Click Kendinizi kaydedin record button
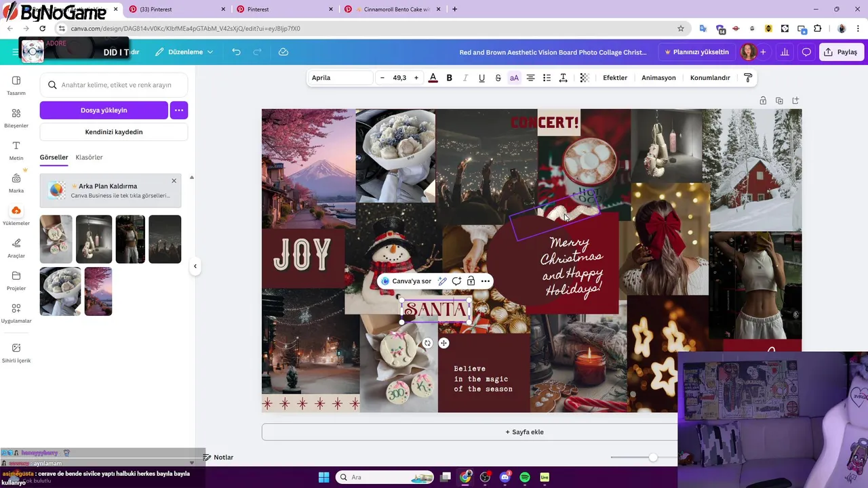Viewport: 868px width, 488px height. click(x=114, y=131)
